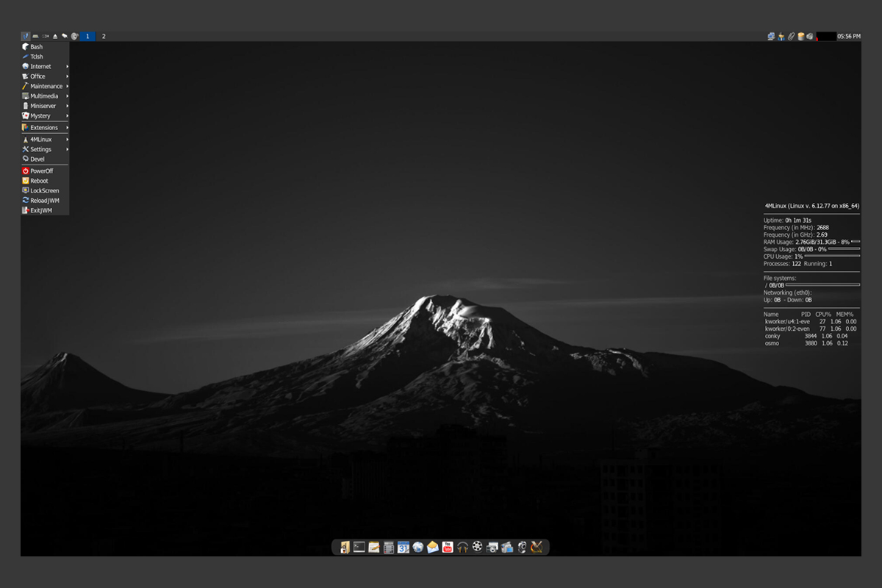Switch to virtual desktop 2

104,36
